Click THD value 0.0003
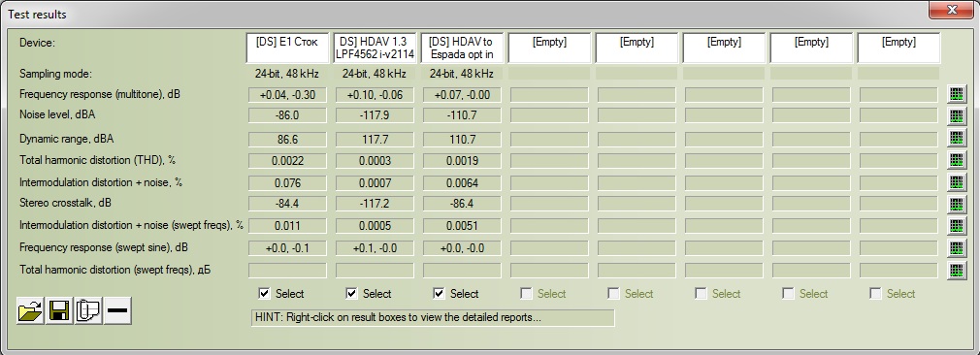The image size is (980, 355). click(x=375, y=161)
